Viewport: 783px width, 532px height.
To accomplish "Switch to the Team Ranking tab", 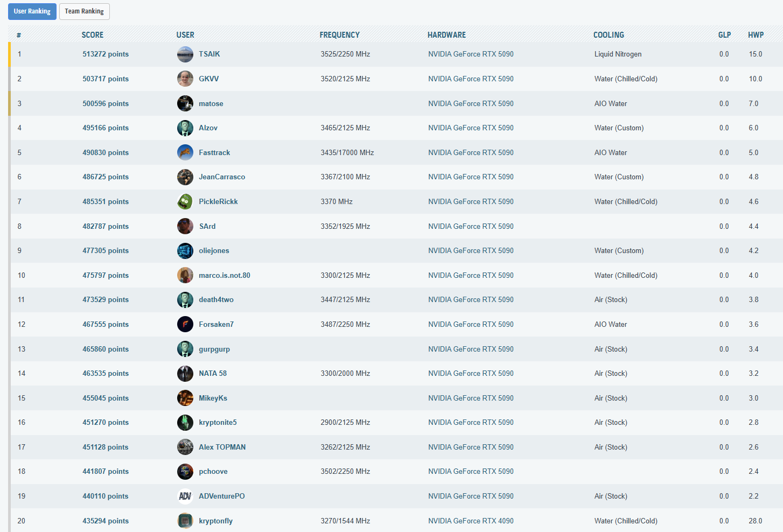I will pos(84,11).
